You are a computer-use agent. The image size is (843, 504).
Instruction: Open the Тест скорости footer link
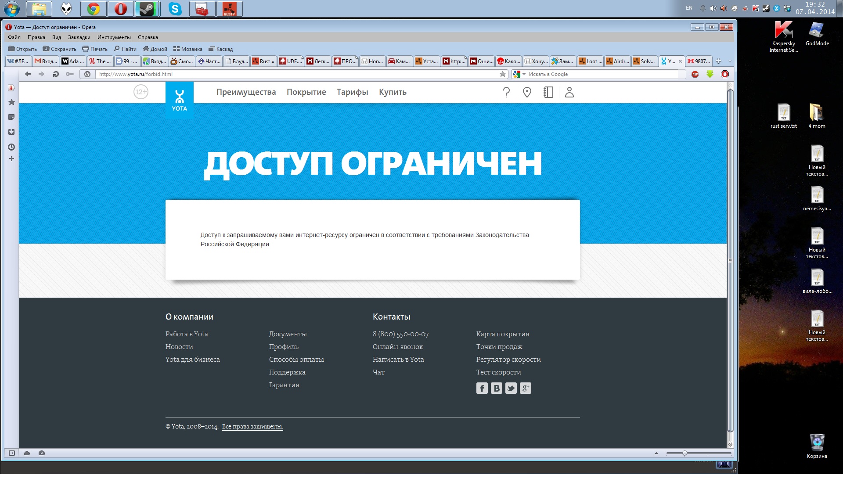point(498,372)
